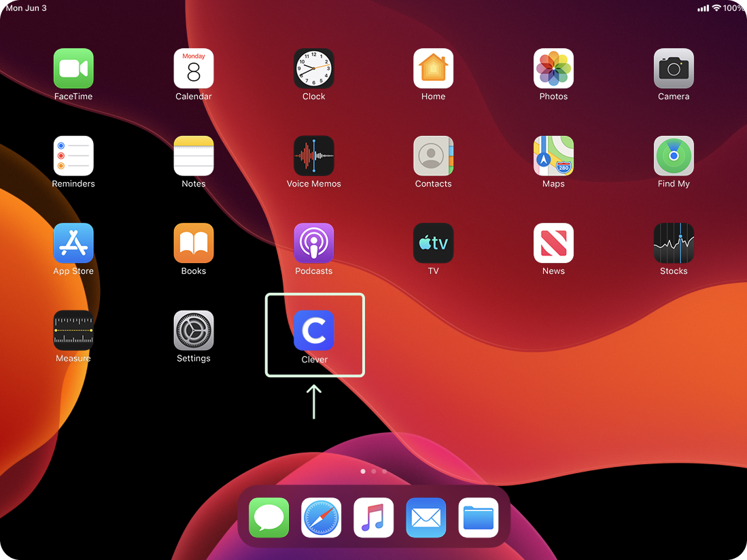The height and width of the screenshot is (560, 747).
Task: Launch the Clever app
Action: [x=313, y=330]
